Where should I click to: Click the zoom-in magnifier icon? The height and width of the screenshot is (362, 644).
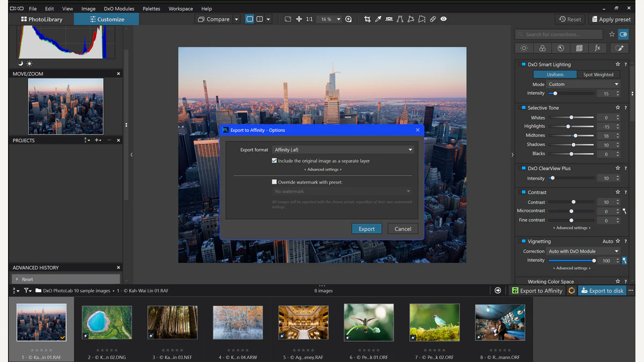(x=348, y=19)
